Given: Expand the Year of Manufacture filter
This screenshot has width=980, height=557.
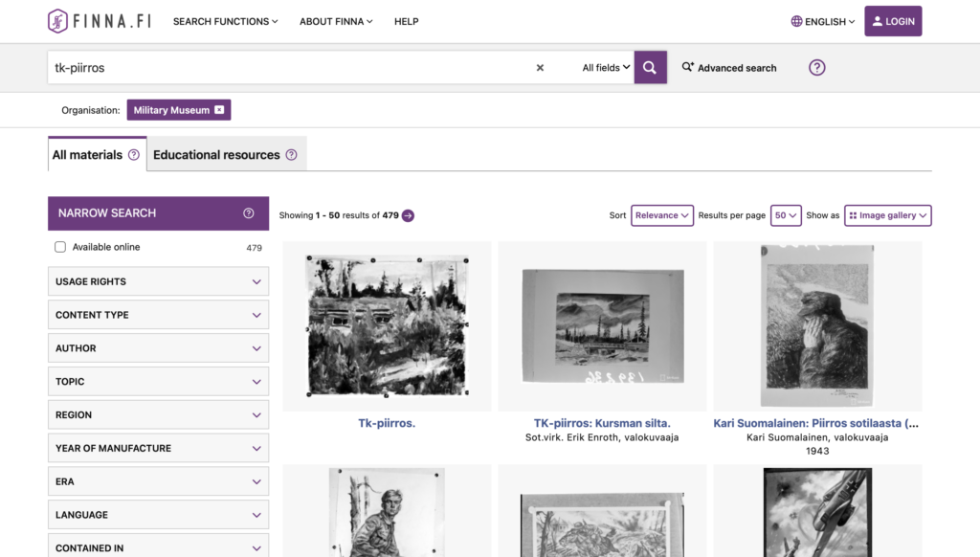Looking at the screenshot, I should coord(158,448).
